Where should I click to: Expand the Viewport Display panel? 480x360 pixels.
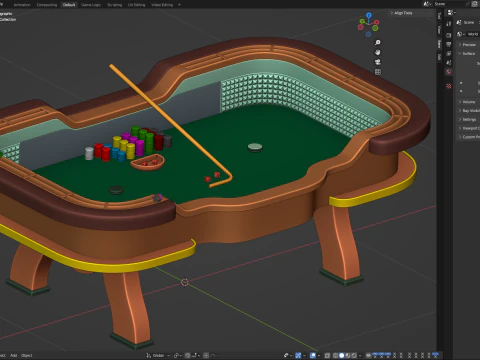tap(468, 128)
